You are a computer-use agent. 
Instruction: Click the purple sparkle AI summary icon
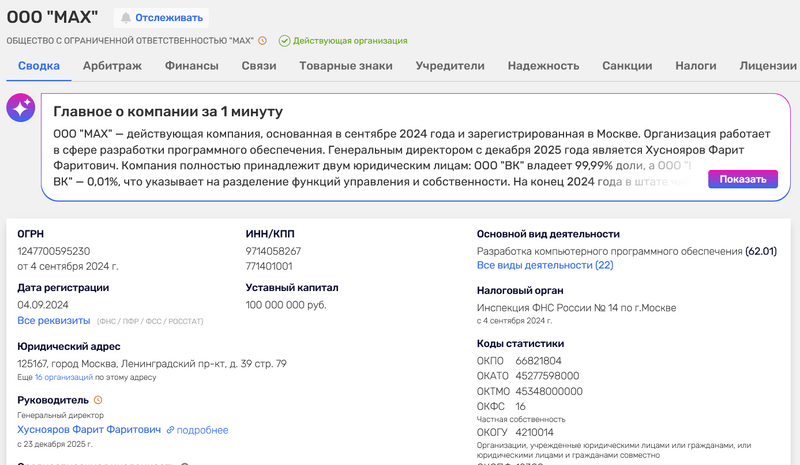(20, 110)
